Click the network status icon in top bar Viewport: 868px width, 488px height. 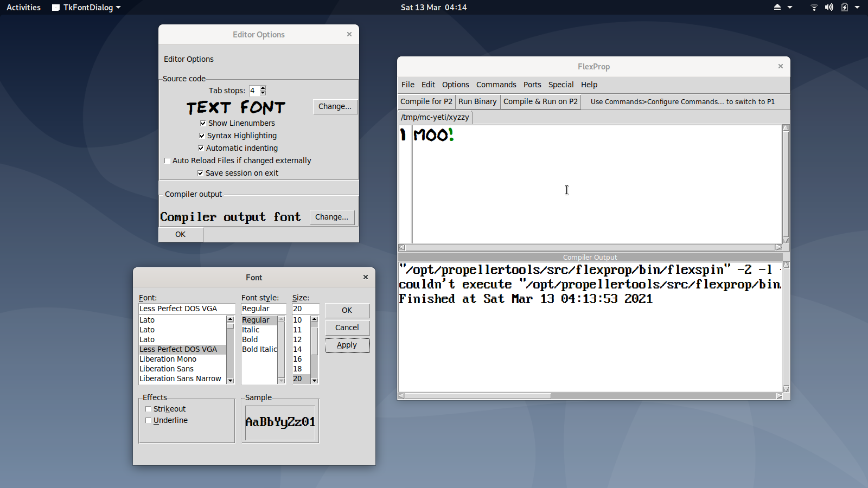click(814, 8)
